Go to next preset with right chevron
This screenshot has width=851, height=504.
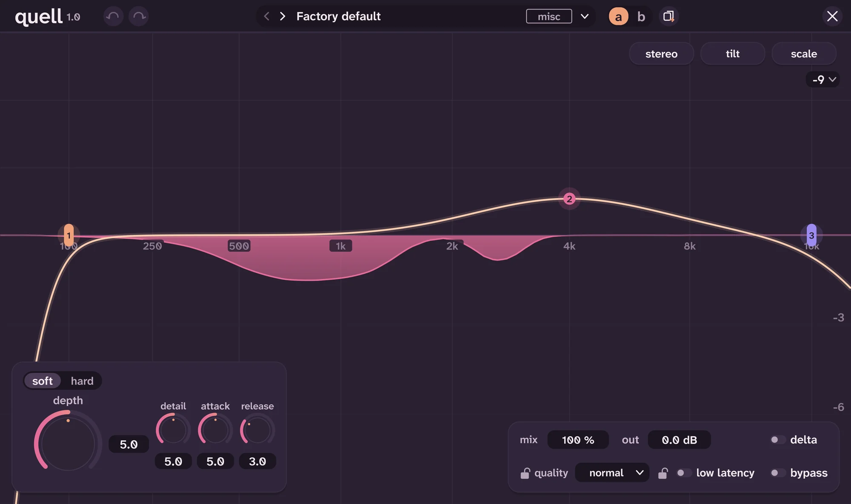(283, 16)
